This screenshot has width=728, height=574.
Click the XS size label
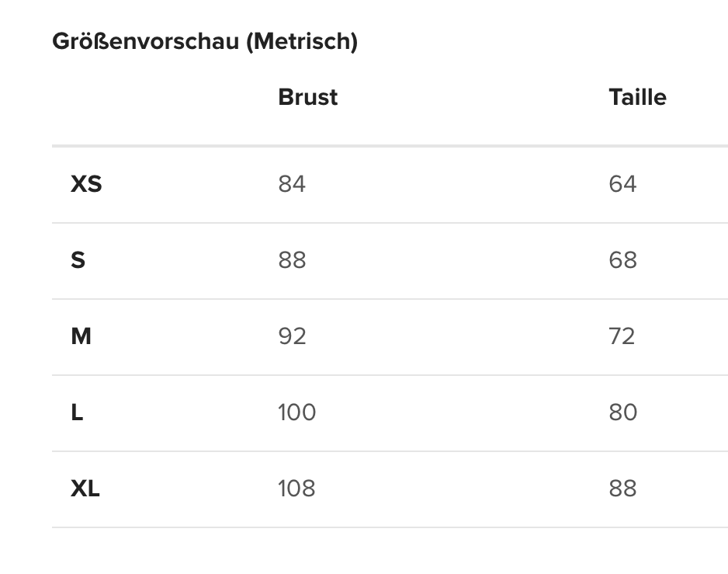(x=86, y=184)
